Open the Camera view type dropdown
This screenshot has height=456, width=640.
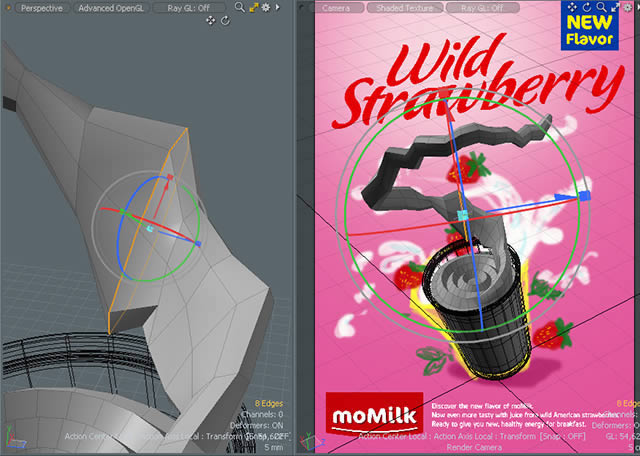tap(336, 8)
